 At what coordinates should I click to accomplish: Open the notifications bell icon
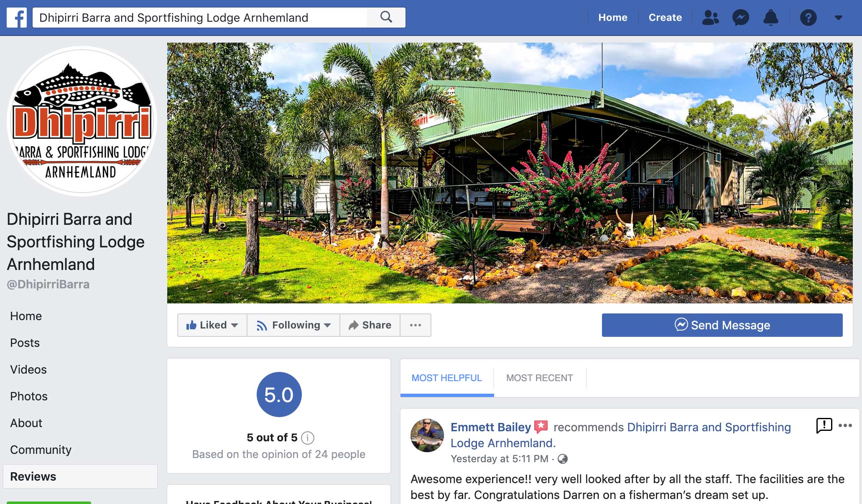pyautogui.click(x=770, y=18)
